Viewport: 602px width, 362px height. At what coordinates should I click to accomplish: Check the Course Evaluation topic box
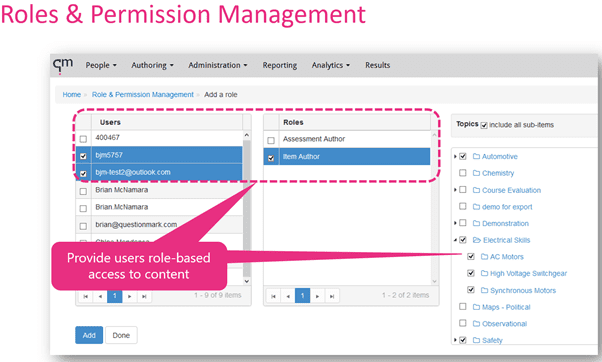tap(463, 190)
